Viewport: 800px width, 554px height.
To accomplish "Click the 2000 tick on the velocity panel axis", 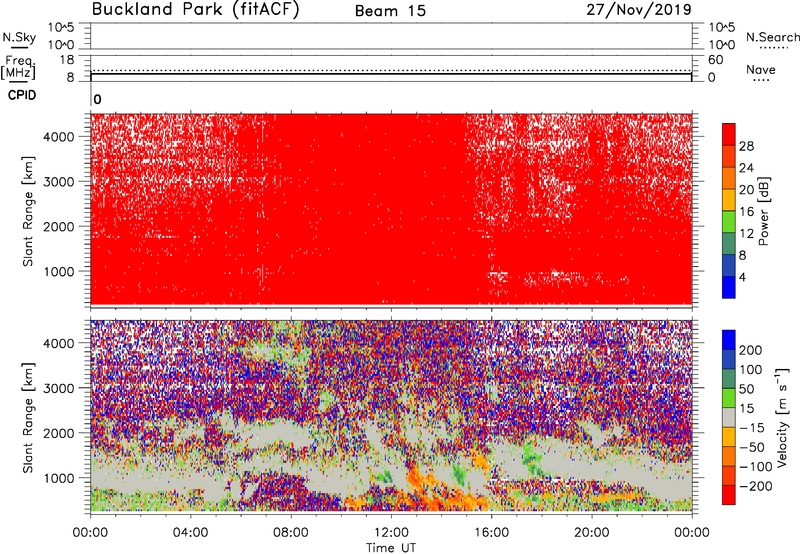I will (x=59, y=433).
